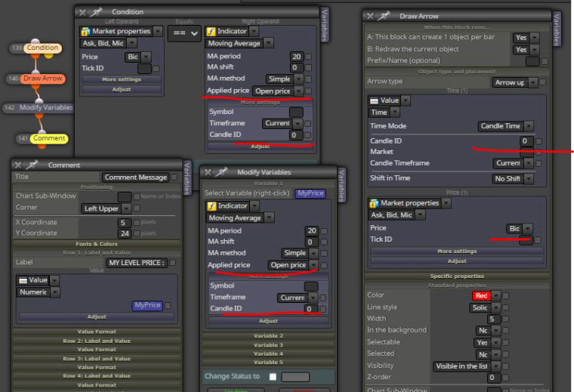Select the yellow Comment node block

[49, 138]
